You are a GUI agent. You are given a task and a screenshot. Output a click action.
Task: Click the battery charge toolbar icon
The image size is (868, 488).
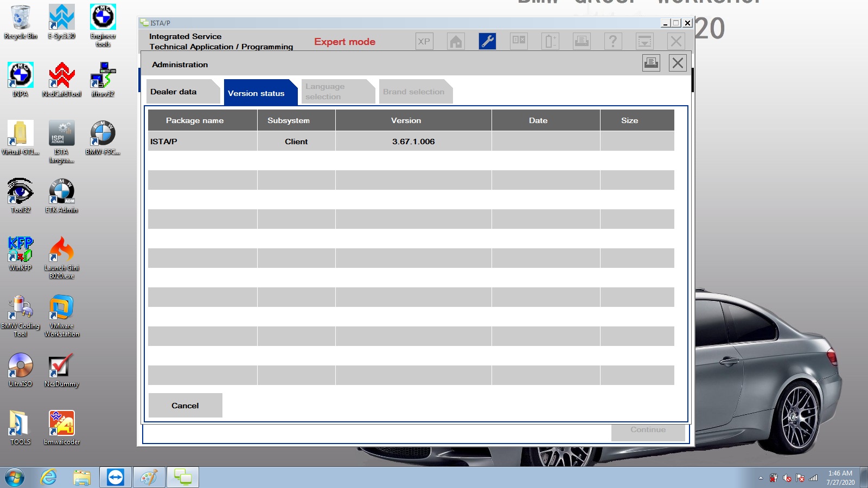tap(550, 41)
